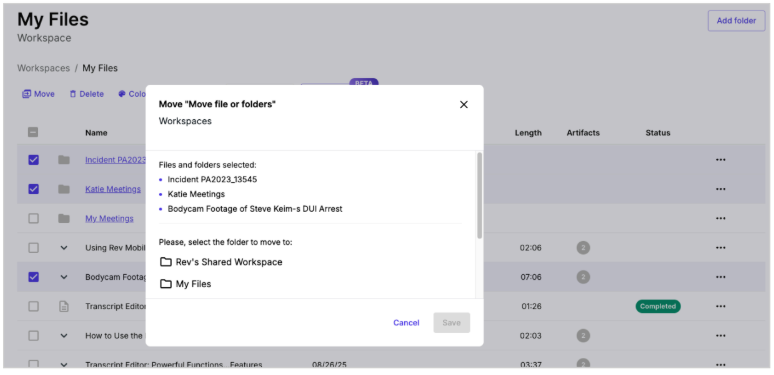
Task: Open more options for 07:06 length row
Action: tap(721, 277)
